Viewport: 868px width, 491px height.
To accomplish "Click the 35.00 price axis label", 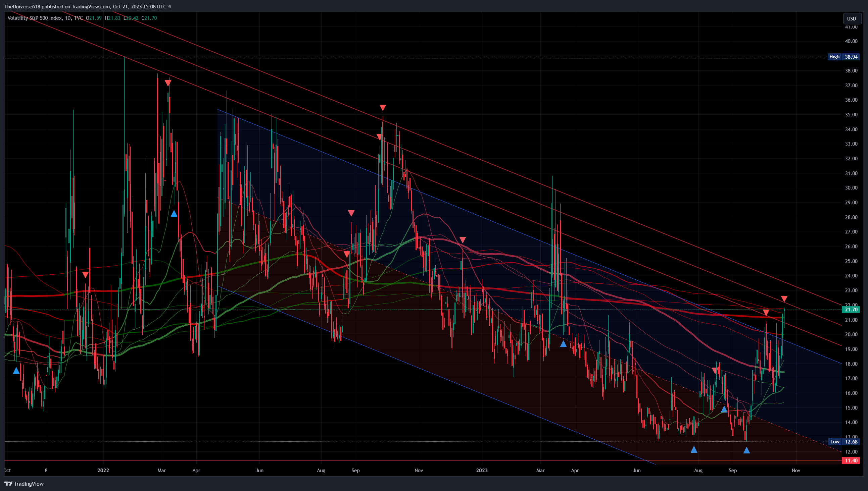I will click(851, 115).
